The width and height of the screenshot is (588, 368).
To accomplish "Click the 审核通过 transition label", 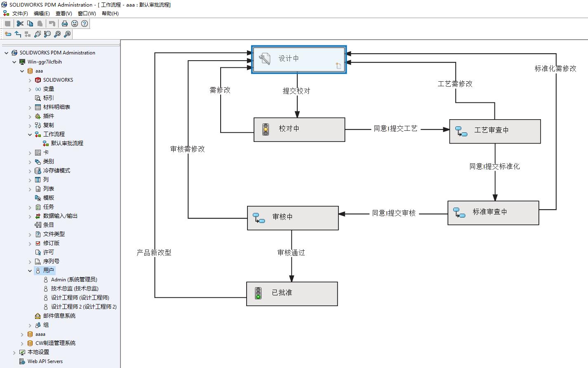I will click(291, 252).
